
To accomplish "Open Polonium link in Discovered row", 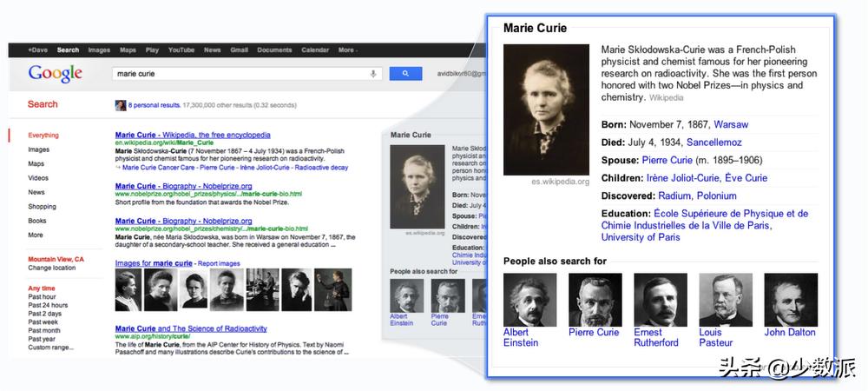I will coord(717,195).
